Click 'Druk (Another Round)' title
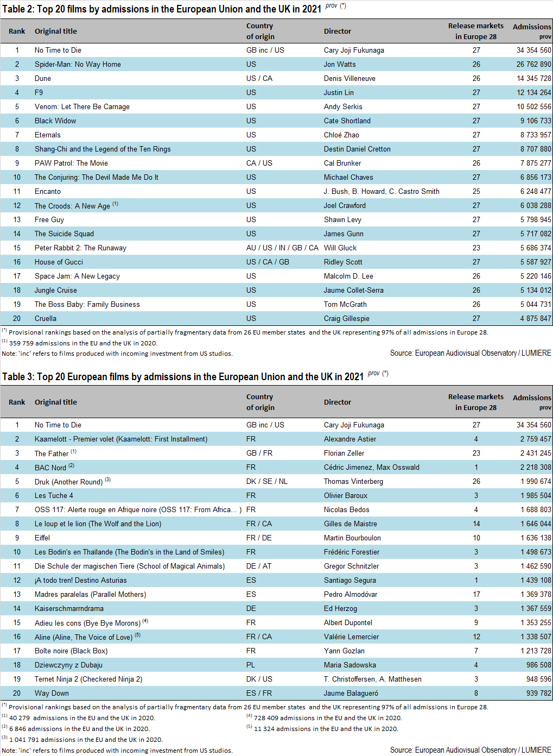This screenshot has height=756, width=553. 68,482
